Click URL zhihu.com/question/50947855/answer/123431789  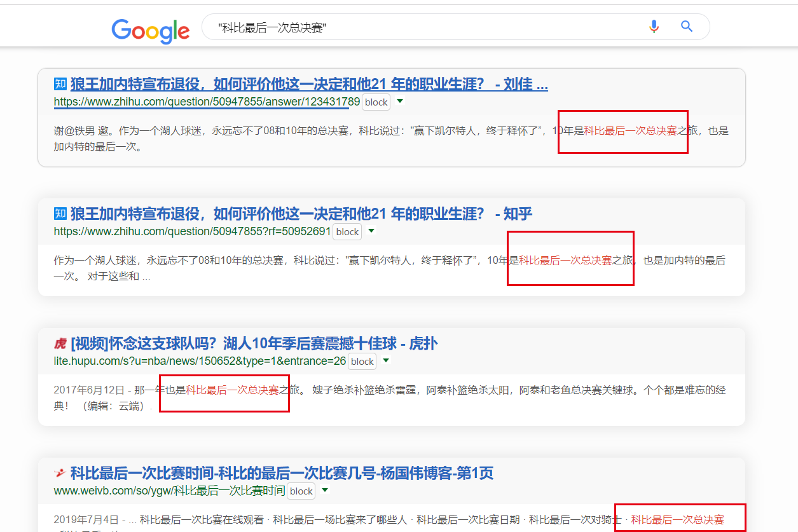click(x=207, y=102)
